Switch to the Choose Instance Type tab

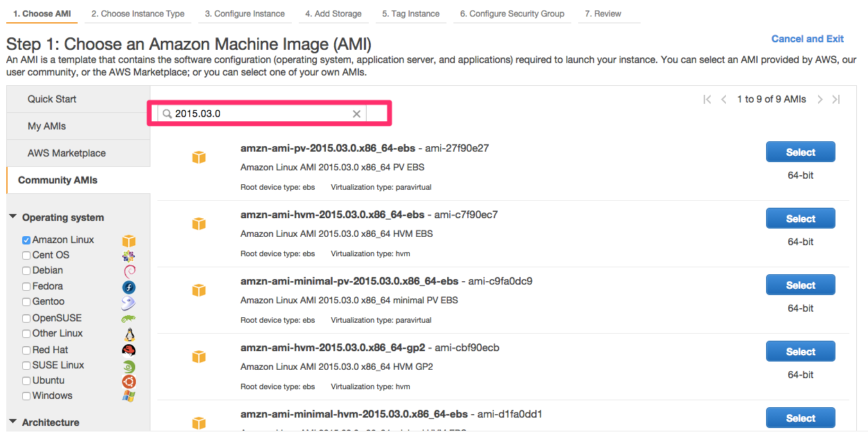click(x=137, y=13)
